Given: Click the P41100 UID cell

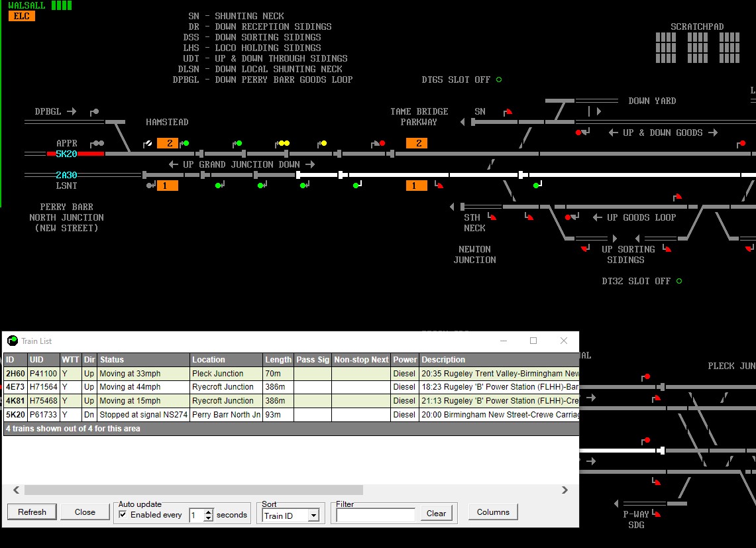Looking at the screenshot, I should point(43,373).
